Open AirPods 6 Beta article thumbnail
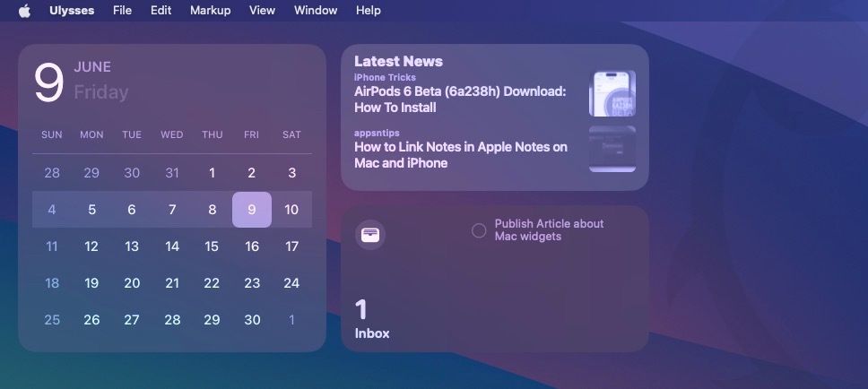 pos(612,93)
